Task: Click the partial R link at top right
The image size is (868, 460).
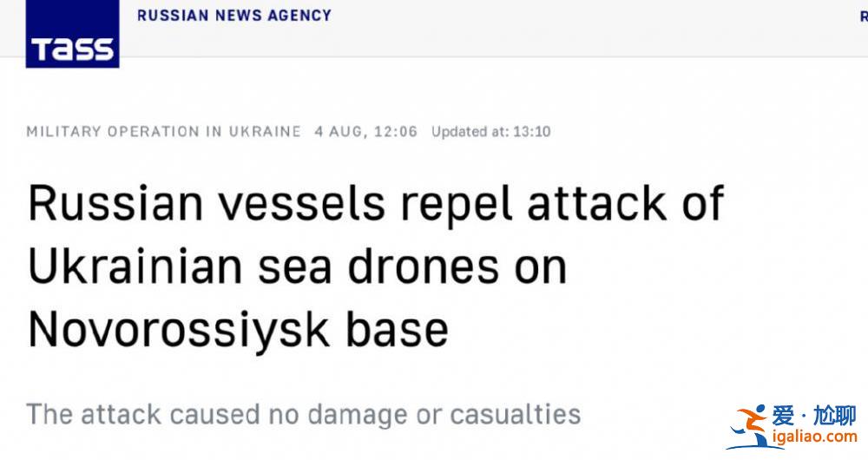Action: 864,15
